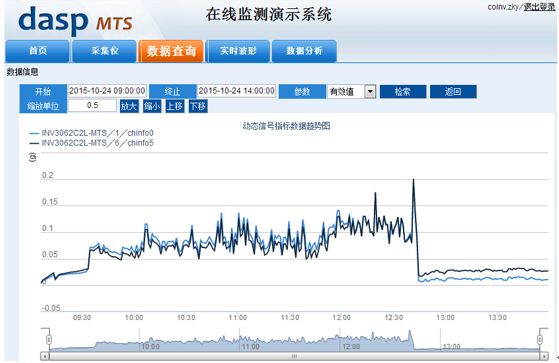Click the start time input field
The height and width of the screenshot is (363, 559).
coord(107,91)
